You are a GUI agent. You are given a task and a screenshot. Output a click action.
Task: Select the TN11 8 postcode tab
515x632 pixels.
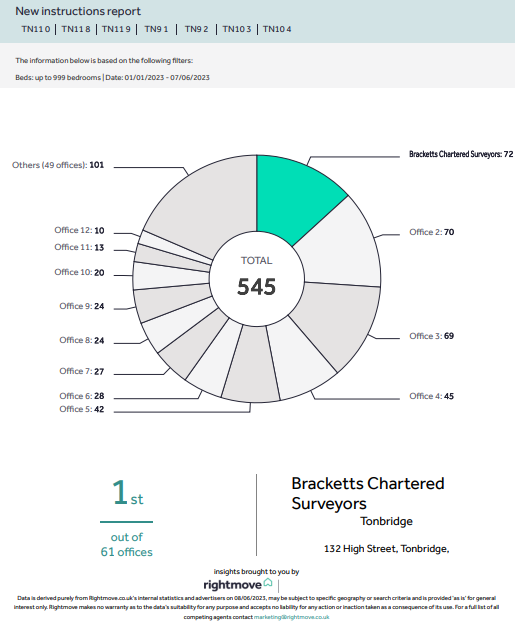[x=76, y=29]
